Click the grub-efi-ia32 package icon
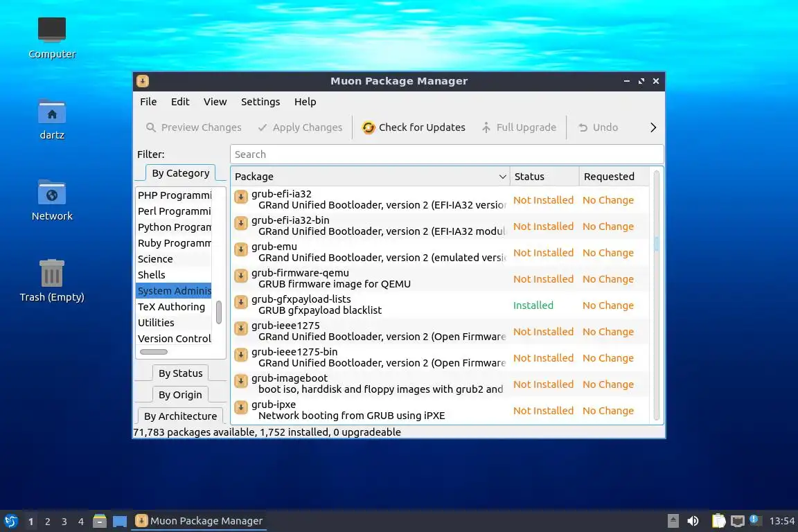 click(241, 197)
